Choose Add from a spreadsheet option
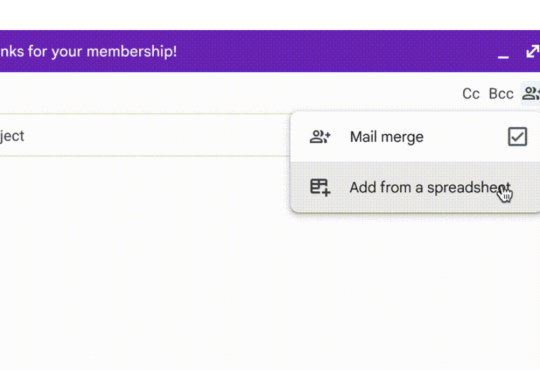This screenshot has height=370, width=540. pos(415,187)
